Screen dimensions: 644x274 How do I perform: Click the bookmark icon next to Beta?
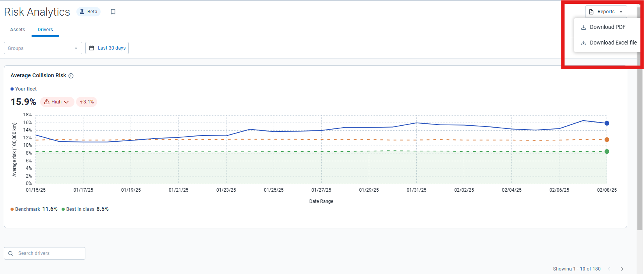pyautogui.click(x=113, y=12)
